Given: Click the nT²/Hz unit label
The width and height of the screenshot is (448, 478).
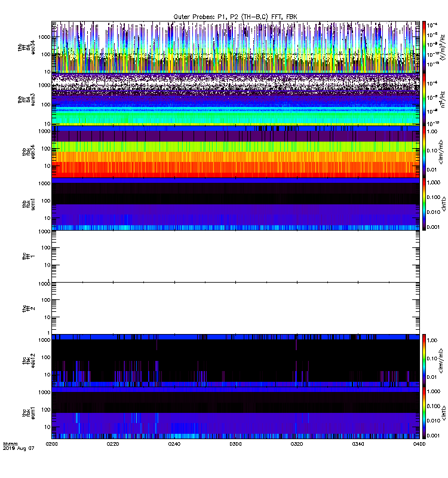Looking at the screenshot, I should 443,99.
